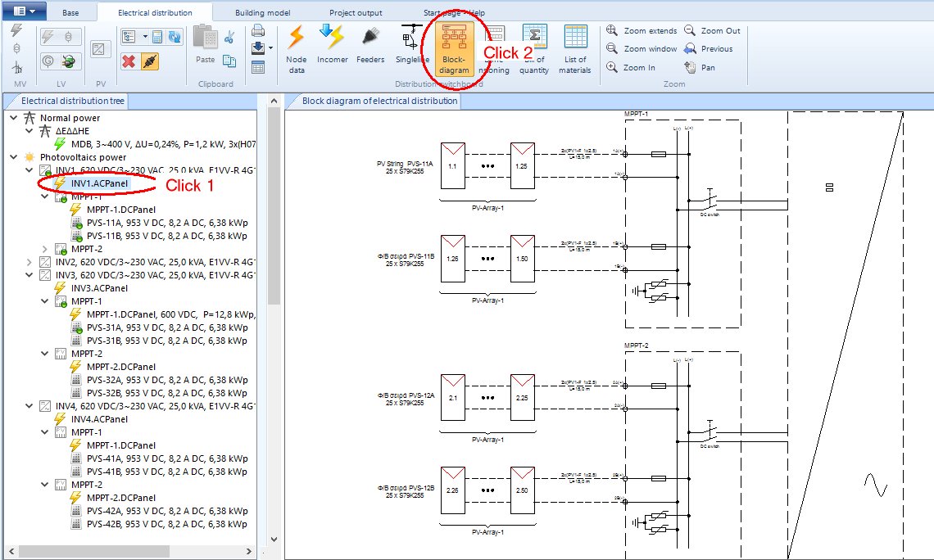Expand the MPPT-2 node under INV1
Image resolution: width=934 pixels, height=560 pixels.
point(44,248)
